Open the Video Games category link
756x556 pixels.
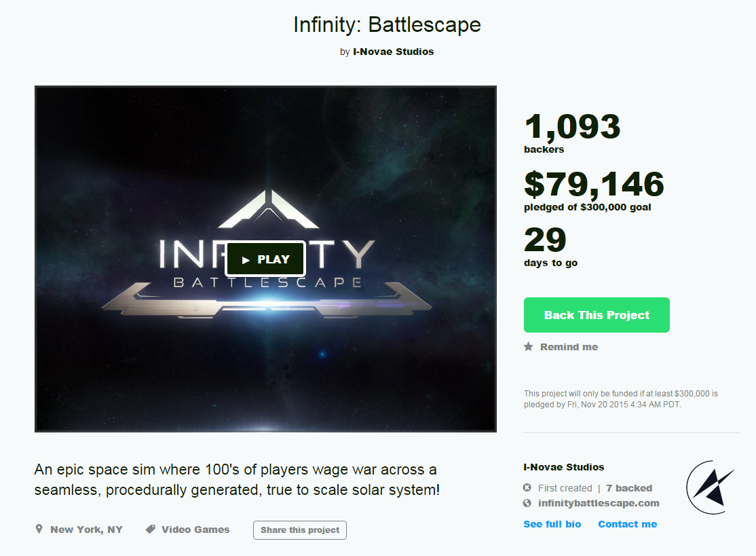point(195,530)
